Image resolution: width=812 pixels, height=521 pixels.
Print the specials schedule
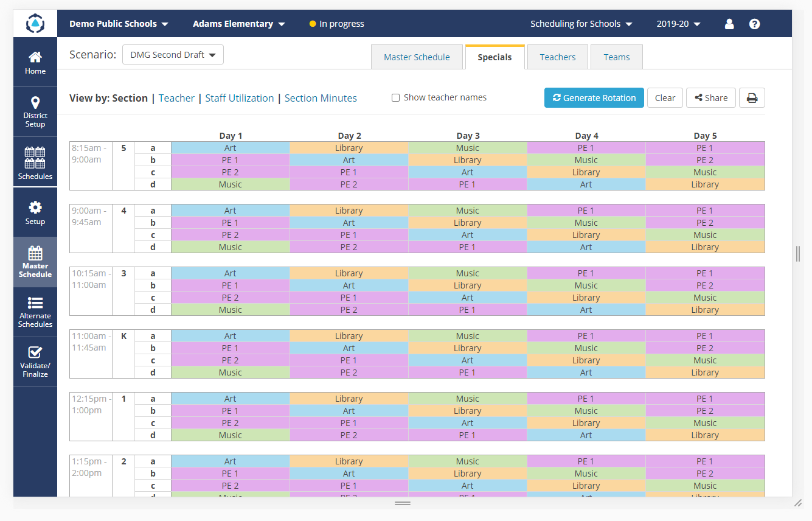(x=752, y=97)
